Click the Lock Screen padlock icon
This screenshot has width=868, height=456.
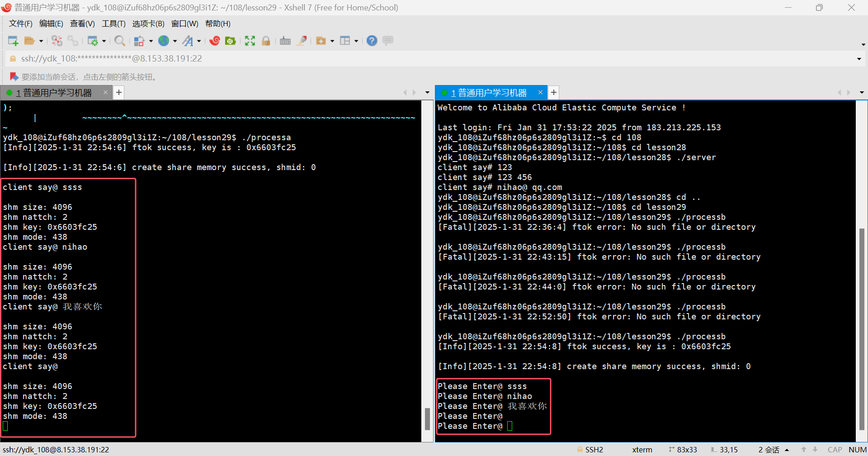click(x=266, y=41)
